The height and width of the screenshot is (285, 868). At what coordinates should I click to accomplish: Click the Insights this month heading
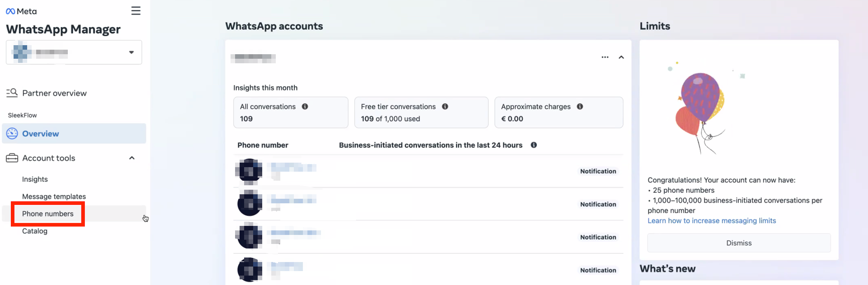pos(265,88)
